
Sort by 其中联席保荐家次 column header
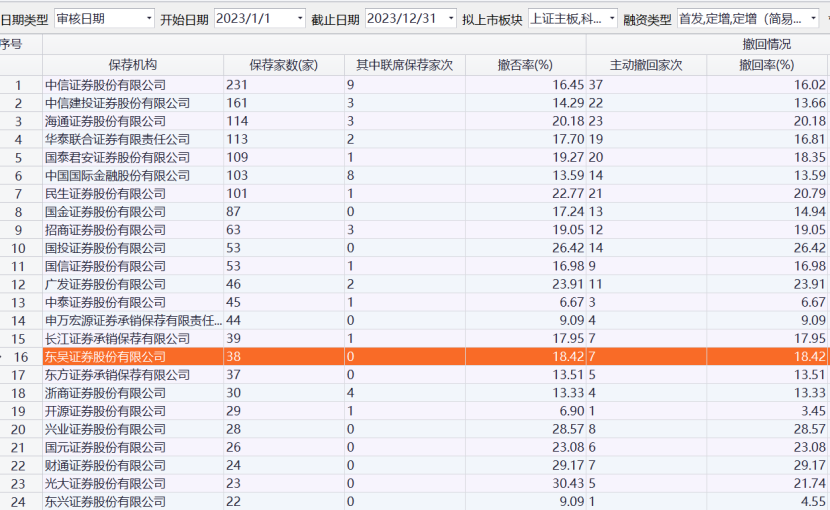[x=404, y=65]
